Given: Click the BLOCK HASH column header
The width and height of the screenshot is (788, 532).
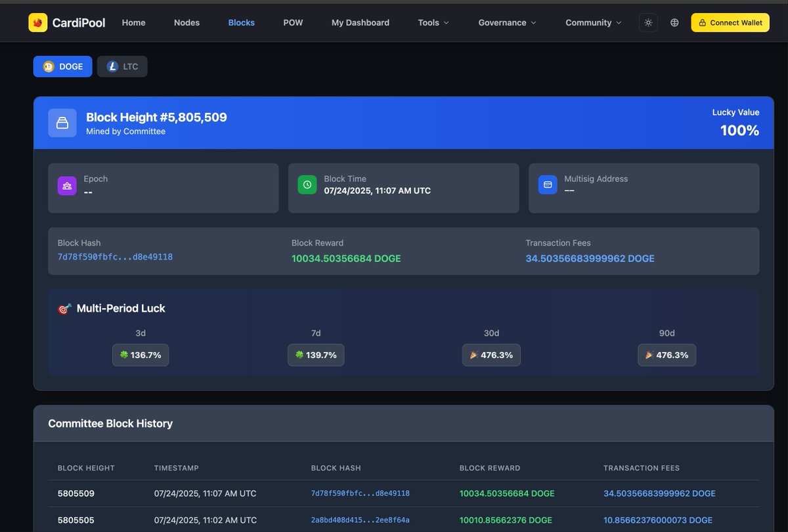Looking at the screenshot, I should (x=336, y=468).
